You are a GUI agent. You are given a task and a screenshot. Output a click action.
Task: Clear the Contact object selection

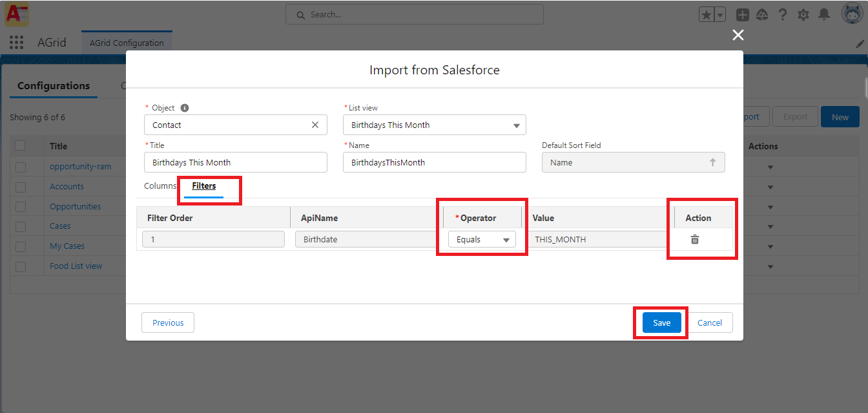[x=315, y=125]
